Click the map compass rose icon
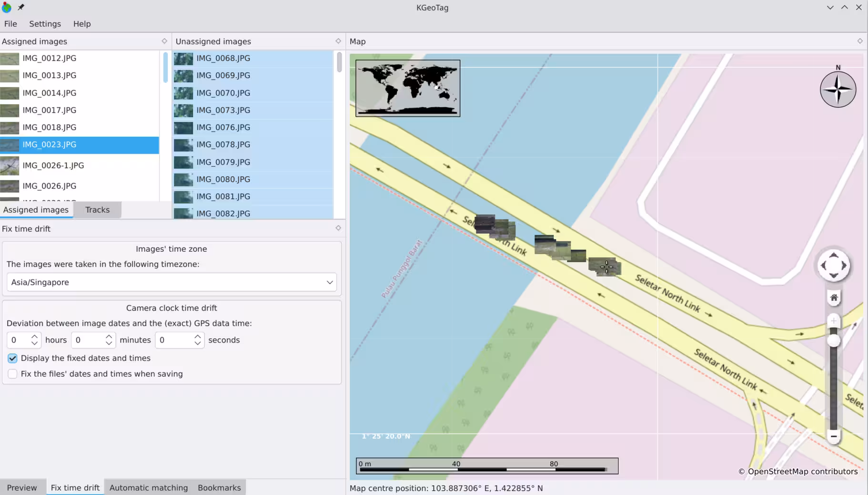This screenshot has width=868, height=495. [x=838, y=89]
